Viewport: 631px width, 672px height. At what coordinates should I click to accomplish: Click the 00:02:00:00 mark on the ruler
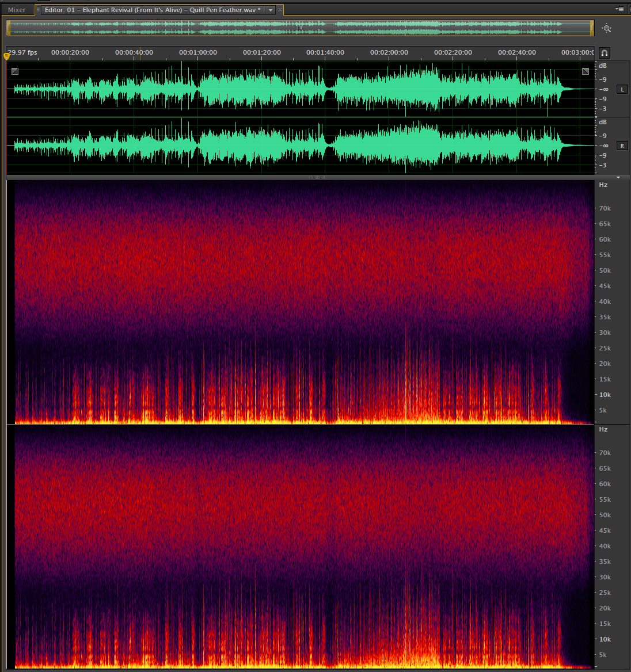pos(389,52)
